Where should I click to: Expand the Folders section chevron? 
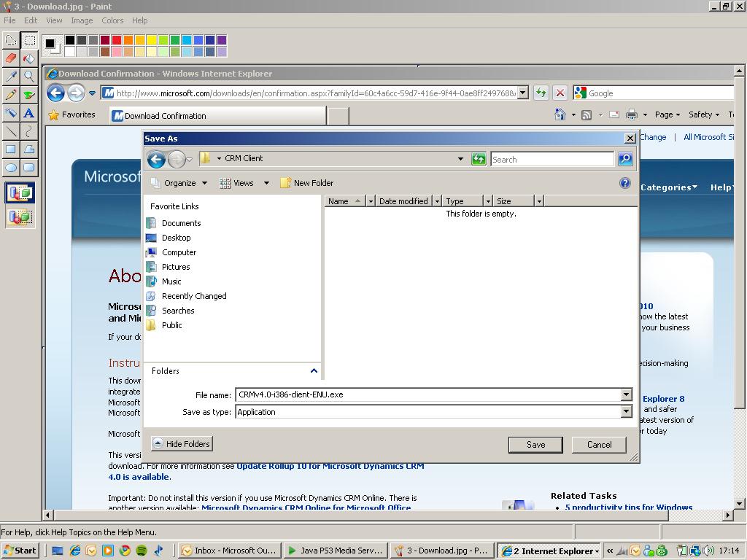pyautogui.click(x=314, y=370)
